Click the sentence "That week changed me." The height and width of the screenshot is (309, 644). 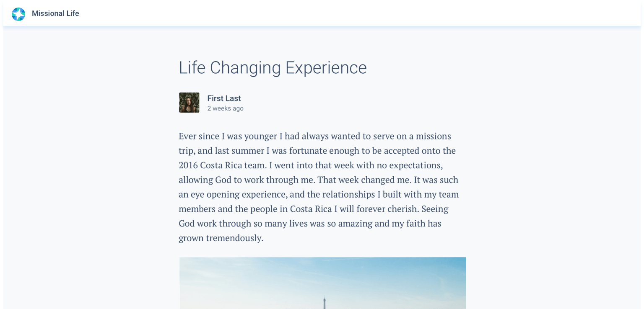pos(364,180)
